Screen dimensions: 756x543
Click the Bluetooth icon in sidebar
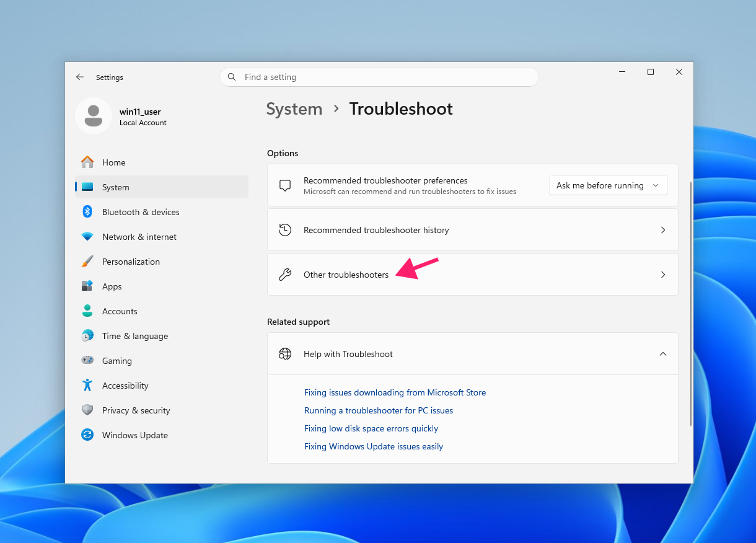87,211
